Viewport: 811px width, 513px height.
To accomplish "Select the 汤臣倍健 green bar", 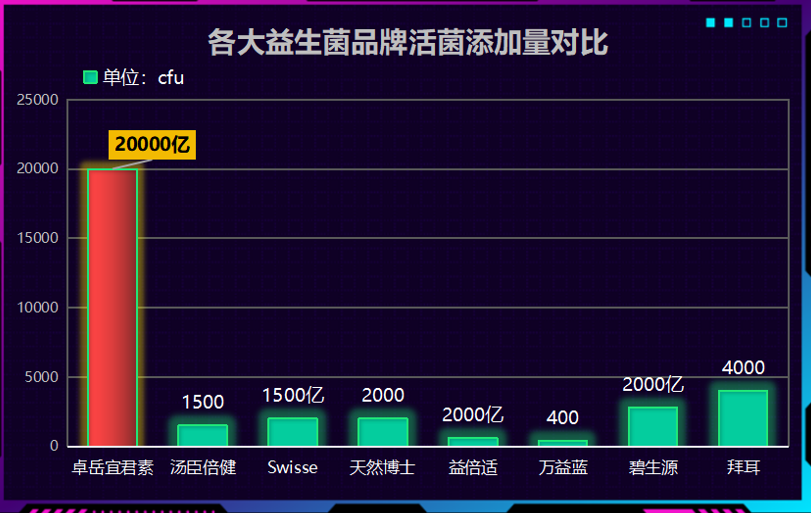I will tap(203, 436).
